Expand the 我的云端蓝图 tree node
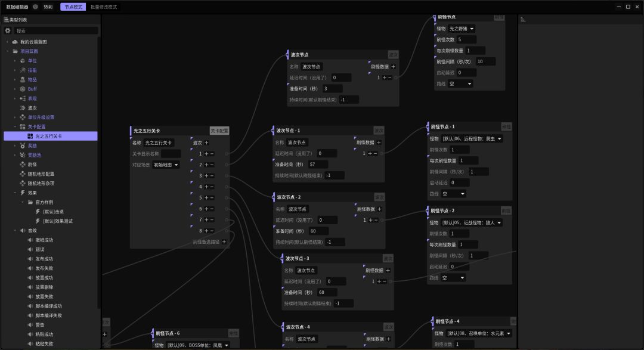644x350 pixels. point(7,42)
